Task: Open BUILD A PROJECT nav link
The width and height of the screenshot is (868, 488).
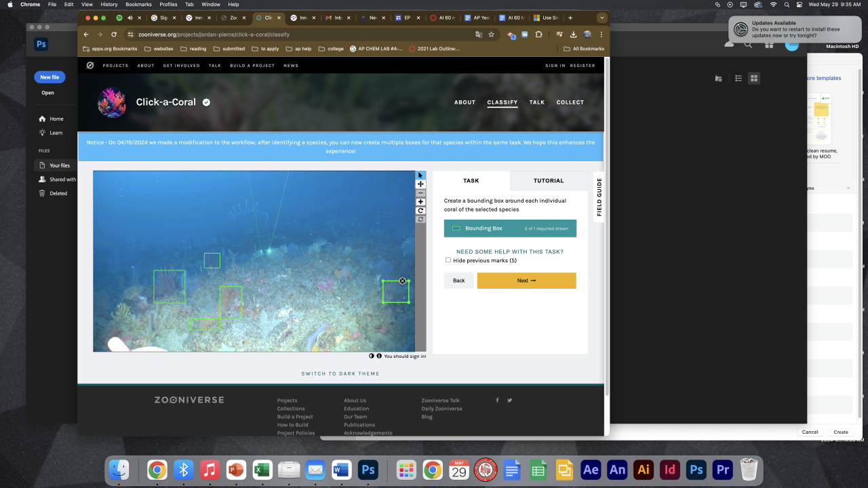Action: [252, 66]
